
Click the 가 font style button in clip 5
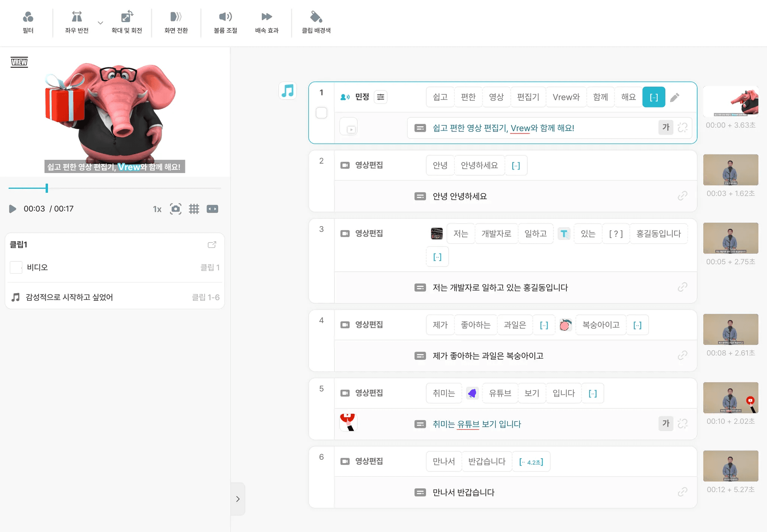666,423
